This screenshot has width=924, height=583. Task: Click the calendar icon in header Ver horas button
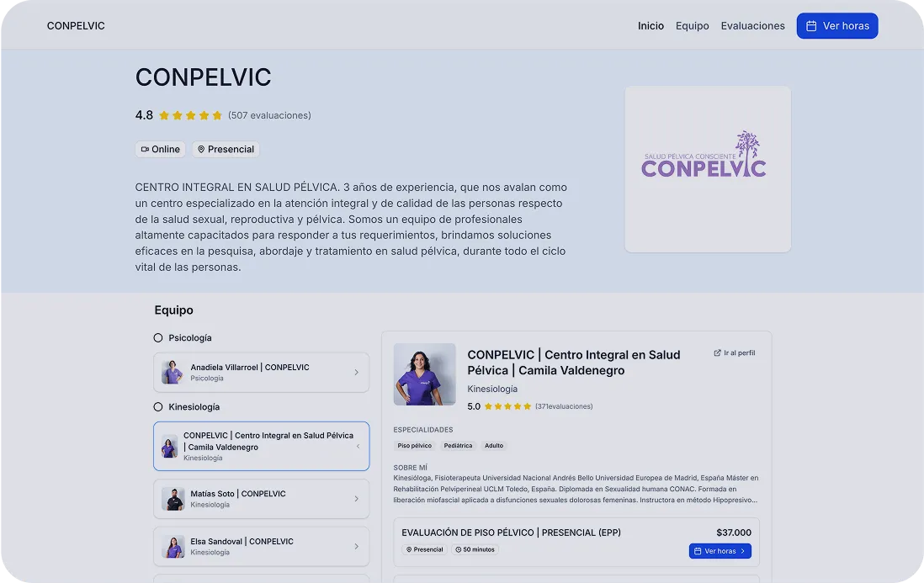point(811,26)
